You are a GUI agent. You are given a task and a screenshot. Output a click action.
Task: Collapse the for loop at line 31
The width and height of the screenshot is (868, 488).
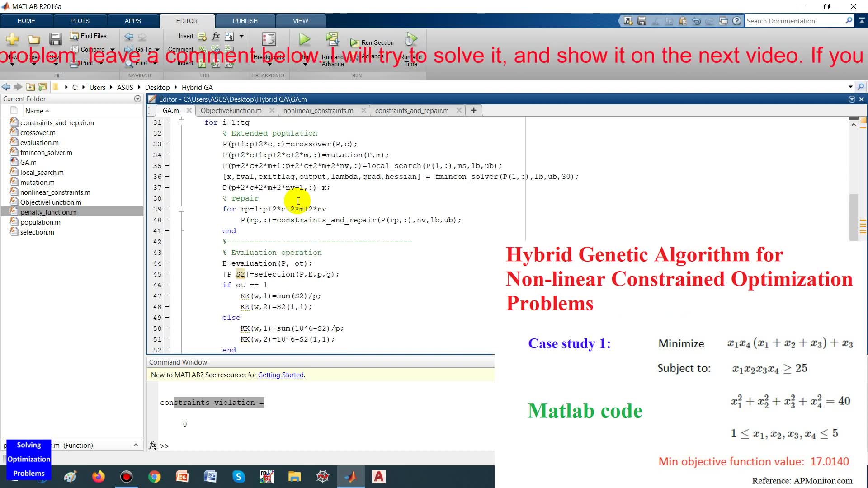(181, 122)
